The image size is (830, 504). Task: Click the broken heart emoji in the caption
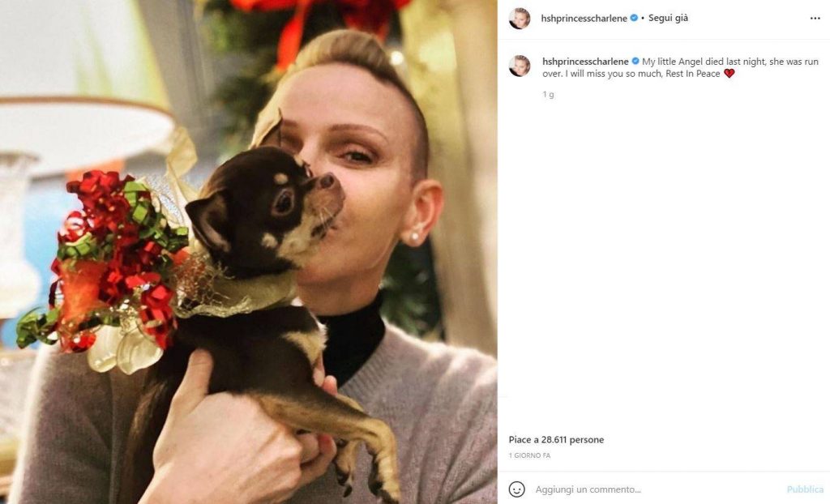pyautogui.click(x=729, y=74)
